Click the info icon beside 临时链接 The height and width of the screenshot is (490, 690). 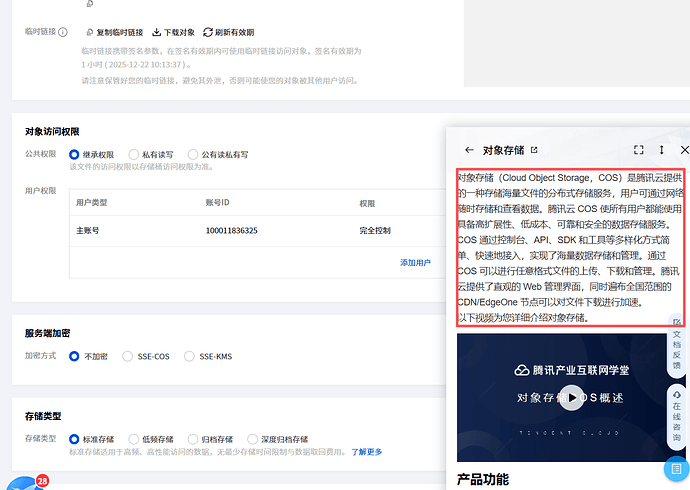tap(63, 32)
